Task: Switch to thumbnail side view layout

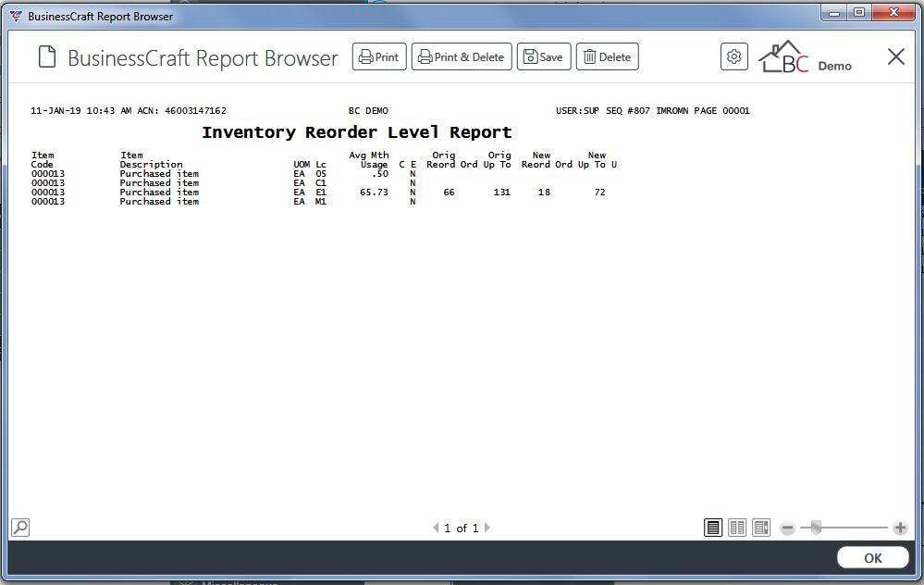Action: coord(761,528)
